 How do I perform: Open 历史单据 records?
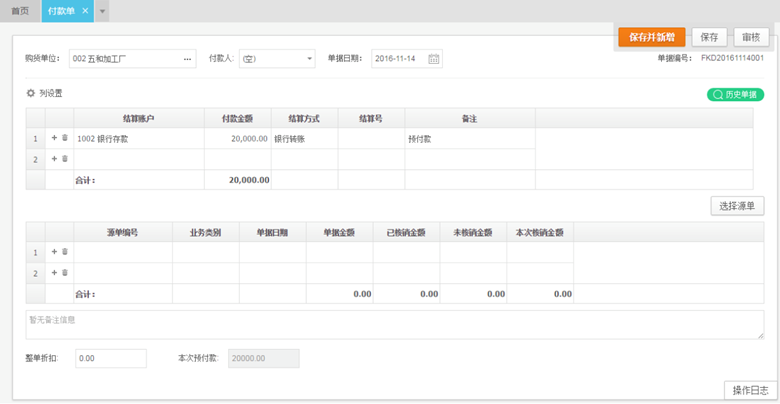click(x=735, y=95)
